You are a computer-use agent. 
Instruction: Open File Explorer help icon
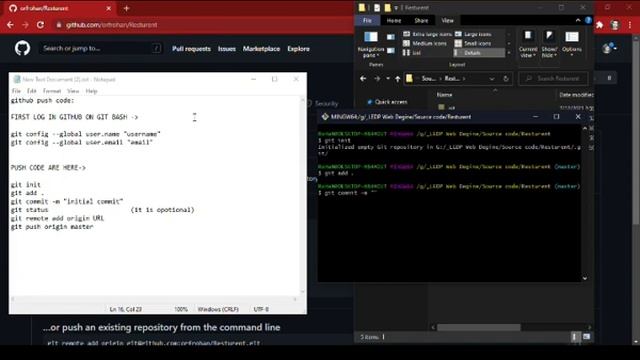coord(588,20)
